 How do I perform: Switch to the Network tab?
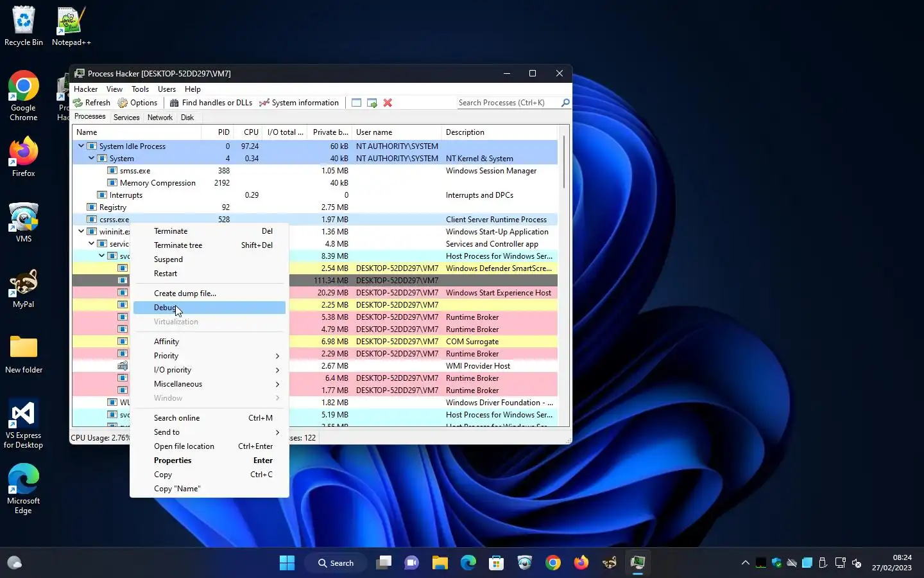[x=160, y=118]
